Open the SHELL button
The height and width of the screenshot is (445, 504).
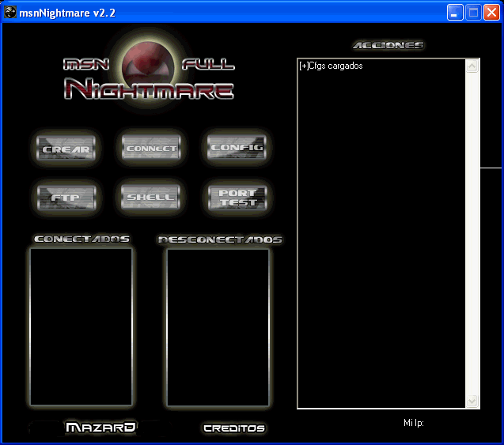[x=150, y=198]
